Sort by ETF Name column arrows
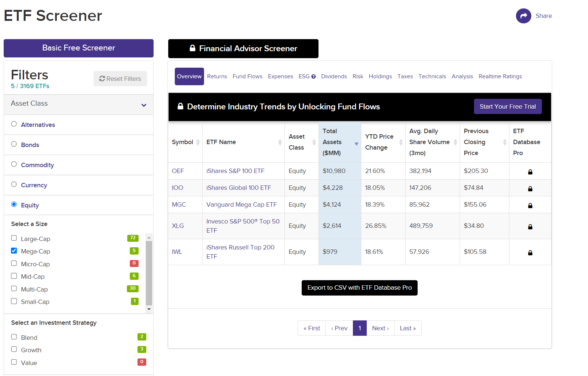This screenshot has width=588, height=376. point(280,142)
